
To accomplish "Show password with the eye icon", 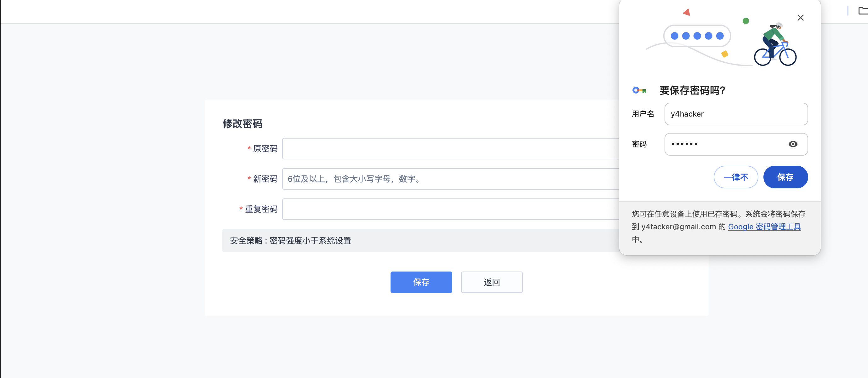I will [x=792, y=144].
